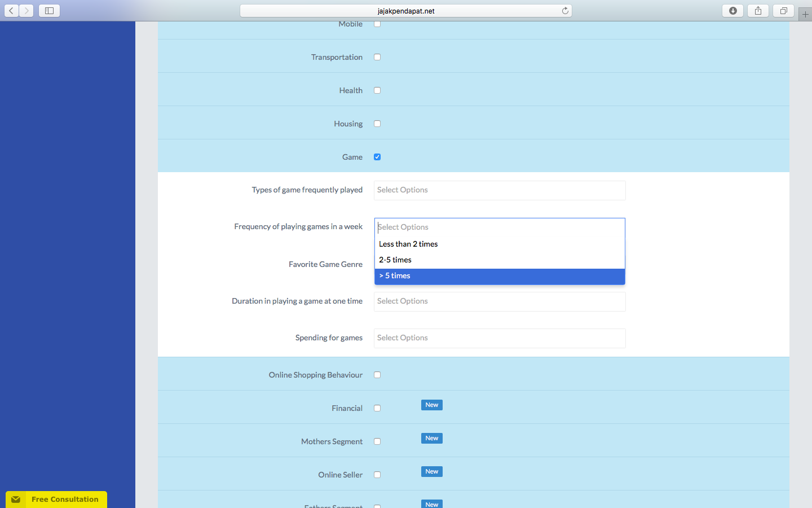The height and width of the screenshot is (508, 812).
Task: Click the Frequency of playing games search field
Action: click(500, 227)
